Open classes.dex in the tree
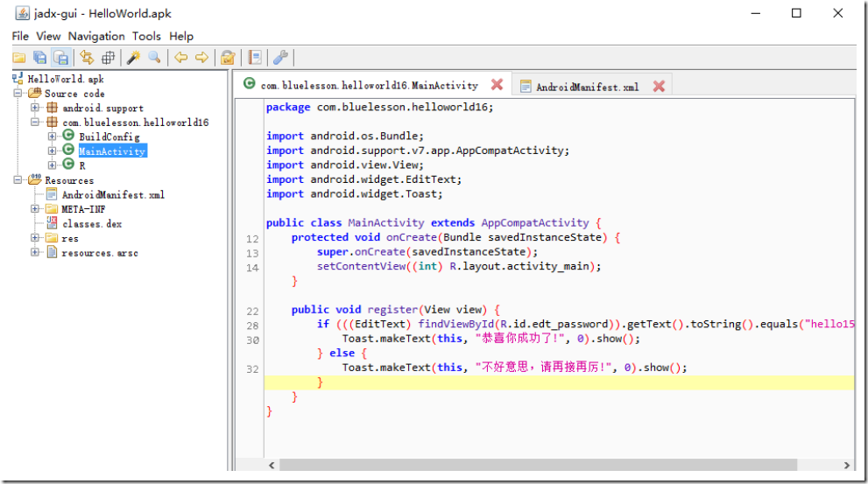This screenshot has height=484, width=868. pos(91,224)
